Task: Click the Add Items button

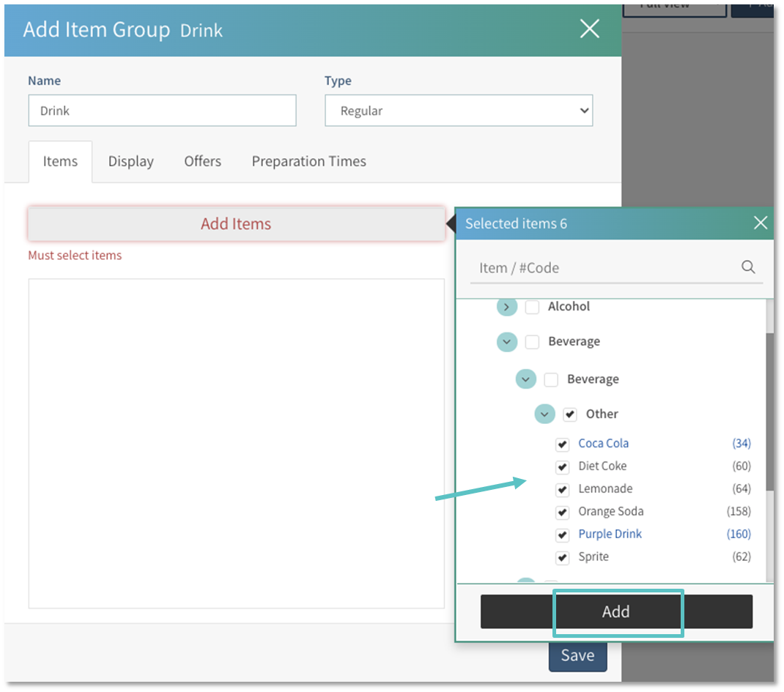Action: click(235, 223)
